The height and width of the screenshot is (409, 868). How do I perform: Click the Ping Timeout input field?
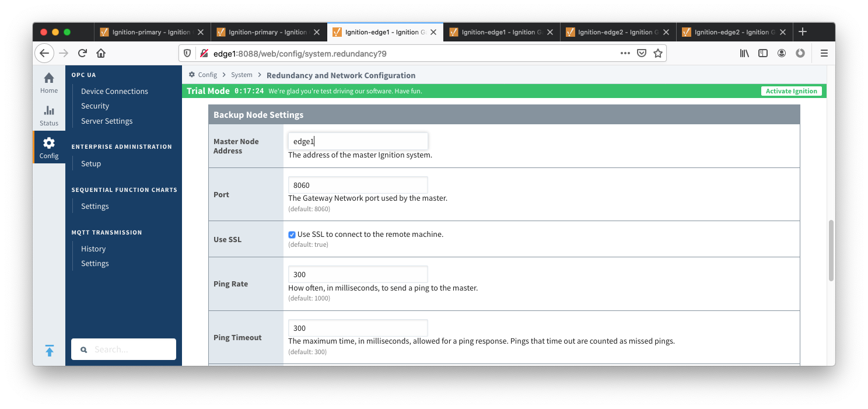coord(358,328)
